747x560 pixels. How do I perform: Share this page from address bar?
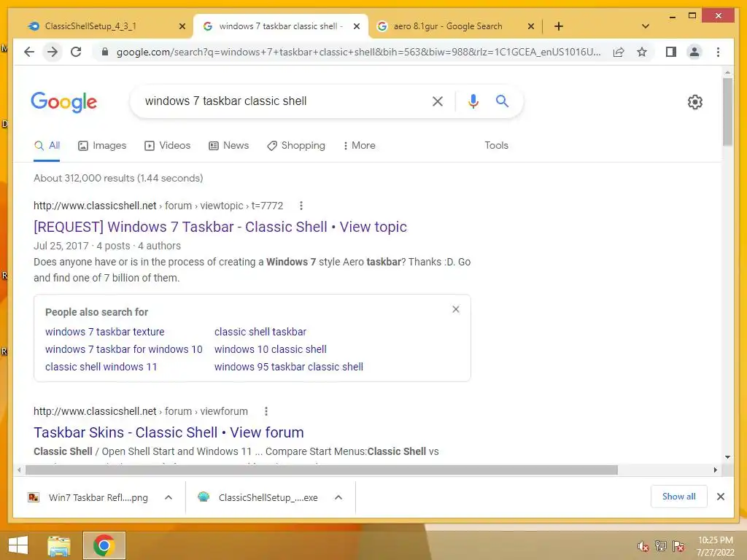point(619,52)
